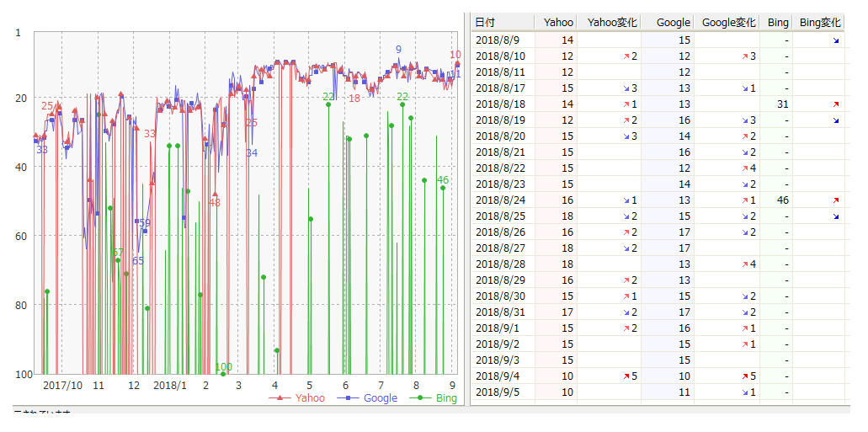Click Bing value 46 on 2018/8/24 row
868x432 pixels.
point(782,200)
